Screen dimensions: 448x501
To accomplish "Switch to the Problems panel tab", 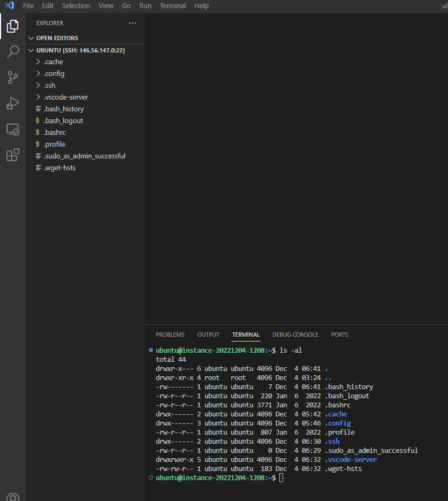I will (x=170, y=335).
